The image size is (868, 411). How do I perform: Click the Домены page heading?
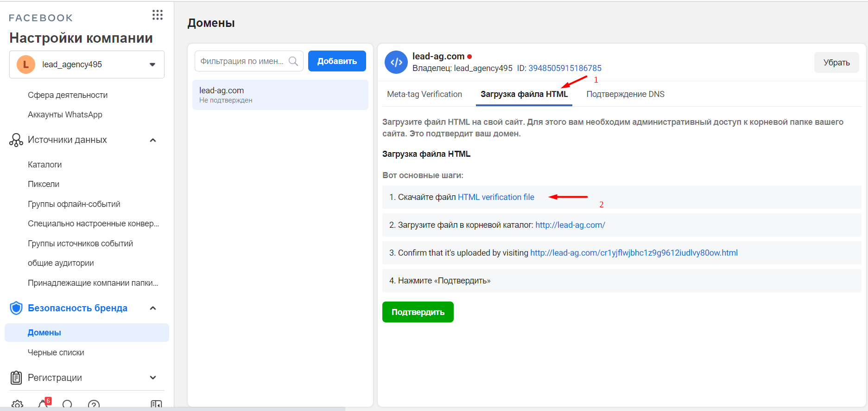click(211, 23)
